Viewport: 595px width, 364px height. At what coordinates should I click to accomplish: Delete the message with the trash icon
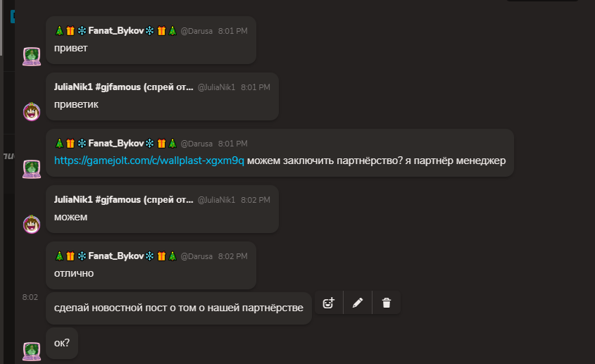[386, 303]
